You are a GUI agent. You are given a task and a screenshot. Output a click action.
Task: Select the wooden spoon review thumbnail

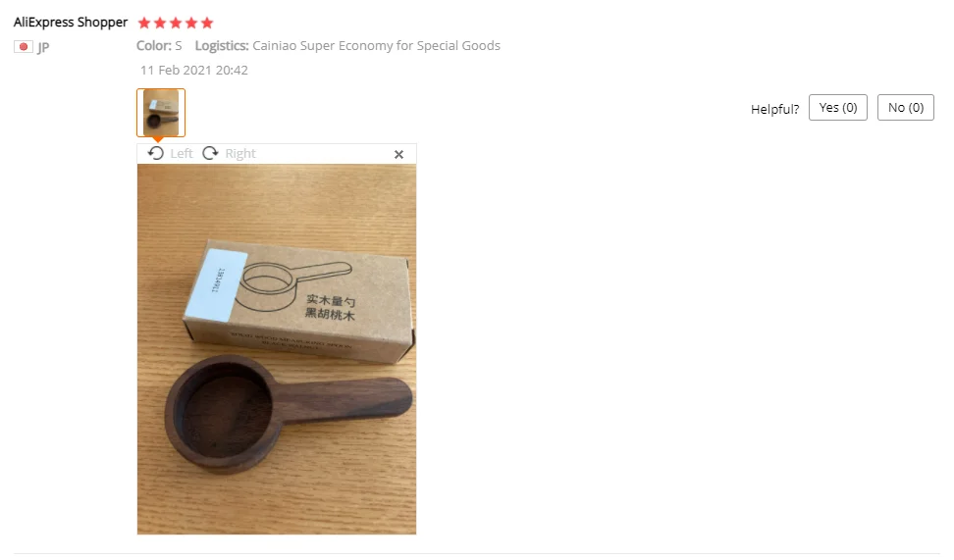point(161,113)
